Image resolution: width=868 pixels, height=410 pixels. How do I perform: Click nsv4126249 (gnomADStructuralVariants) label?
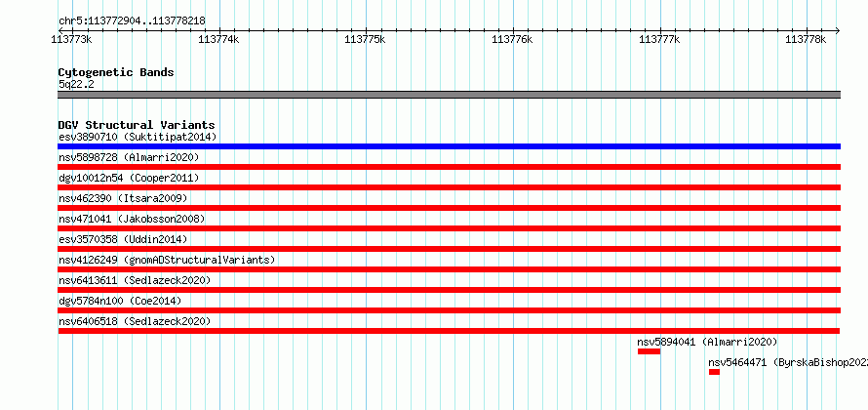coord(167,260)
